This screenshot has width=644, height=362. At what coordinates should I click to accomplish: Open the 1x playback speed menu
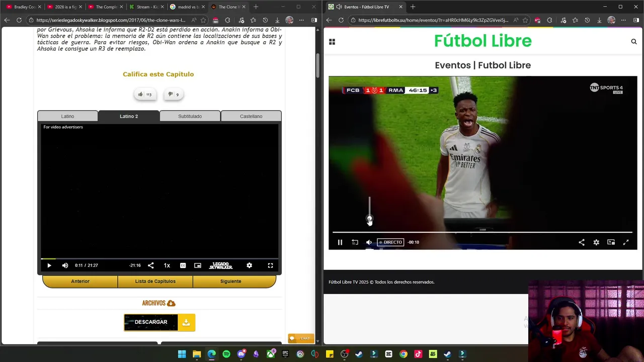(x=167, y=265)
